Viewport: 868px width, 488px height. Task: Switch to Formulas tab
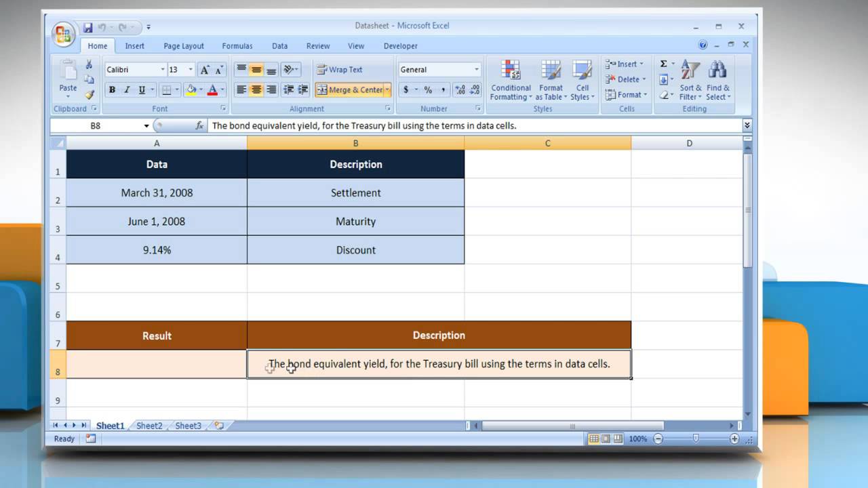tap(237, 46)
